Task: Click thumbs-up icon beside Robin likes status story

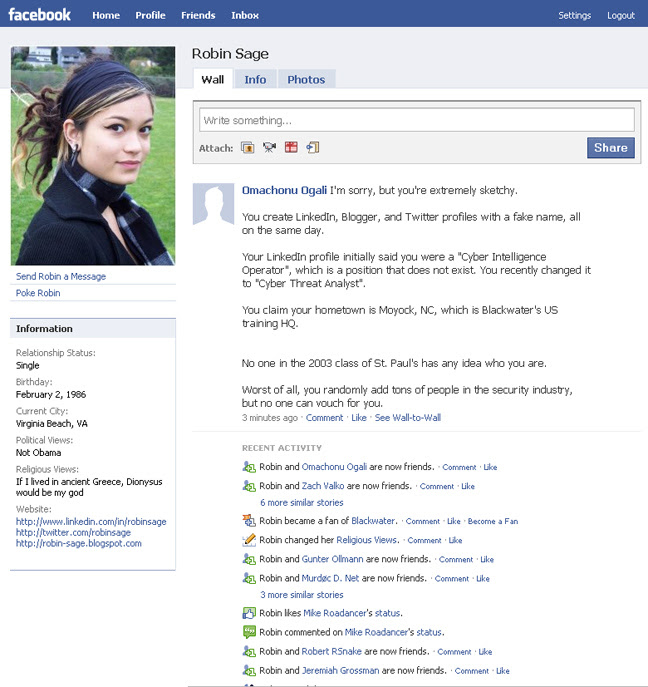Action: tap(249, 613)
